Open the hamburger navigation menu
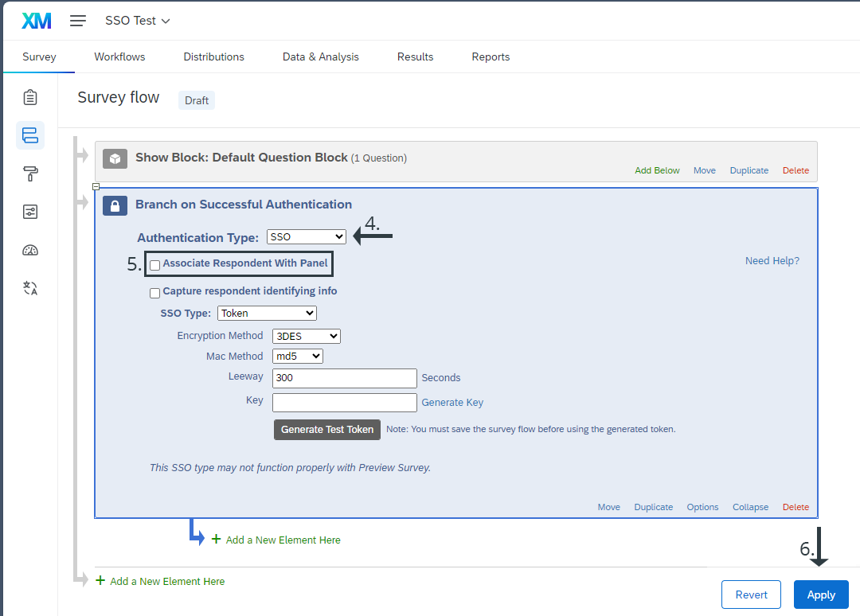Viewport: 860px width, 616px height. [78, 21]
